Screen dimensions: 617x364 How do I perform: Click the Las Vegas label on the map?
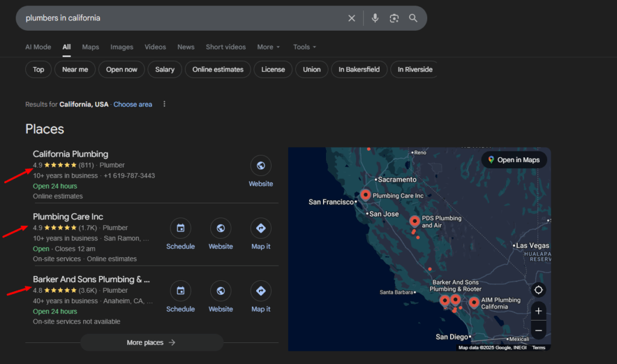(x=533, y=245)
